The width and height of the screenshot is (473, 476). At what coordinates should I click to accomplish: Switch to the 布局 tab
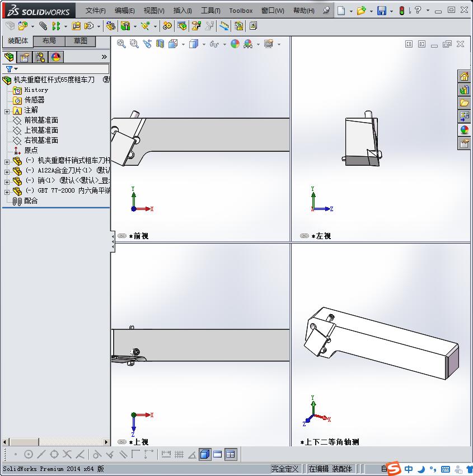click(x=49, y=41)
